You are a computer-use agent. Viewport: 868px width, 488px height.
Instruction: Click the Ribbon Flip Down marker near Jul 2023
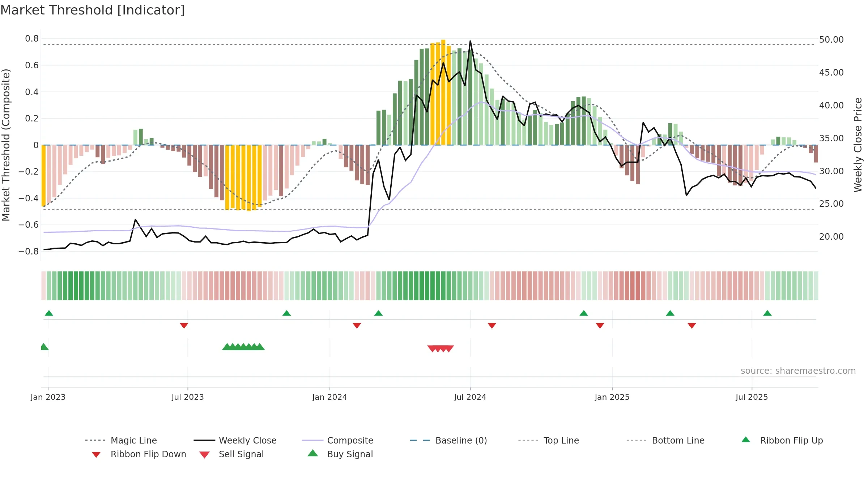click(x=184, y=326)
